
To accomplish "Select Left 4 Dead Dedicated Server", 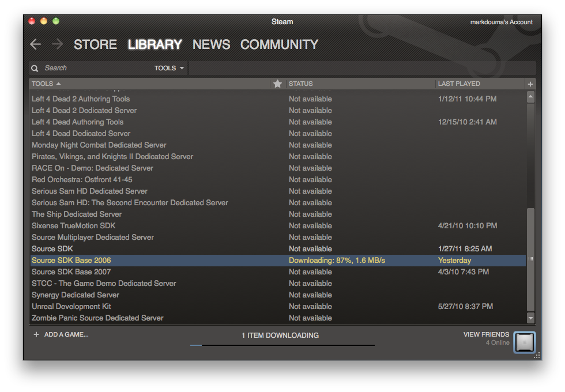I will (278, 133).
